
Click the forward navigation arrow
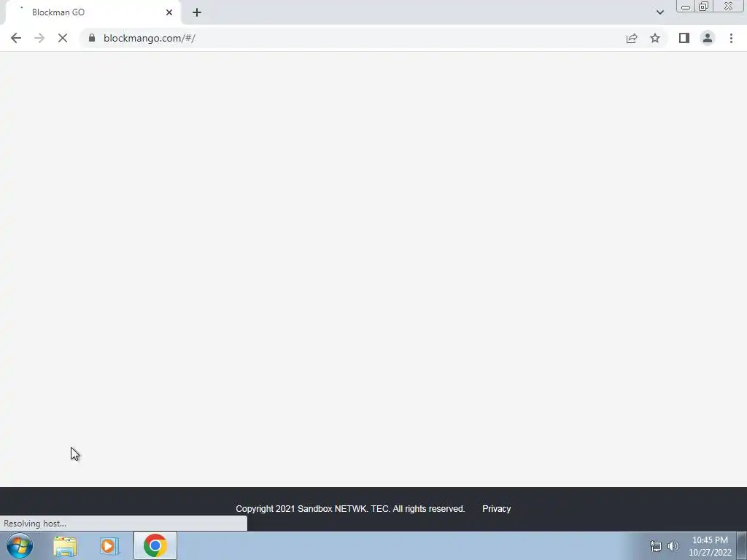pos(39,38)
